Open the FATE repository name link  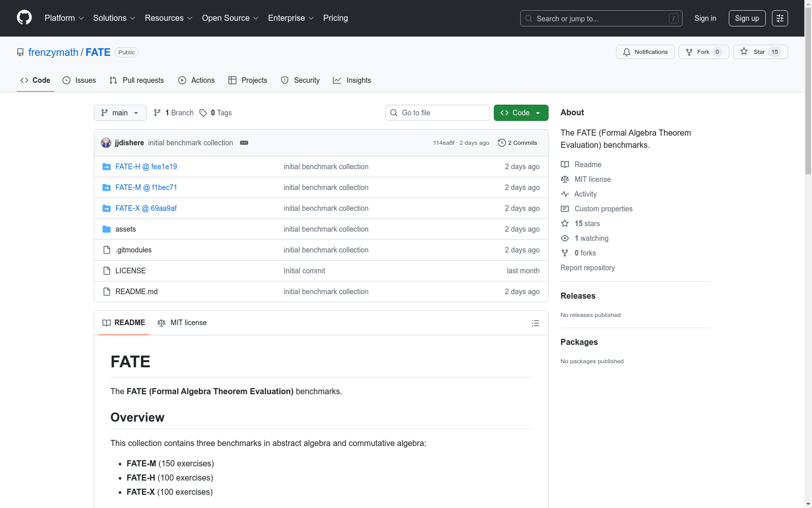98,52
